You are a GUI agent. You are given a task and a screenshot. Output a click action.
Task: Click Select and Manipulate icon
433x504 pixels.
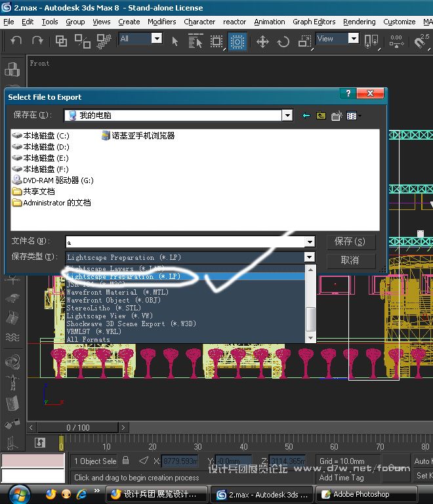tap(396, 41)
